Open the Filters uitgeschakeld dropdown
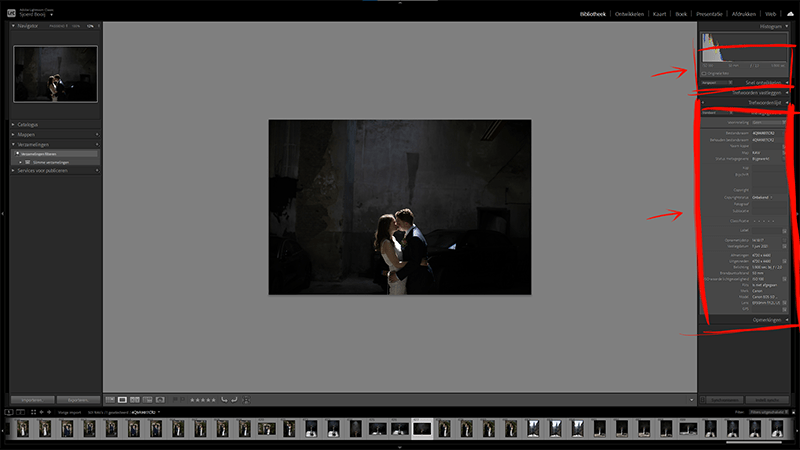 (x=768, y=412)
